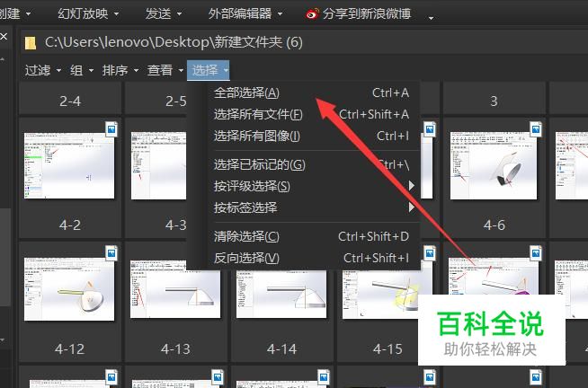Expand the 按评级选择(S) submenu
This screenshot has width=588, height=388.
312,186
